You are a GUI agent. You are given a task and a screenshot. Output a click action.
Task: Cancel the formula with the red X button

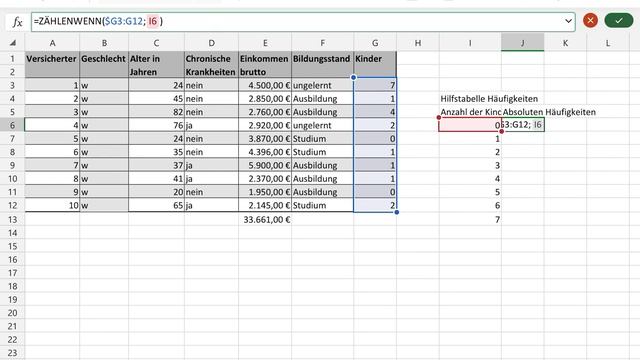coord(590,20)
